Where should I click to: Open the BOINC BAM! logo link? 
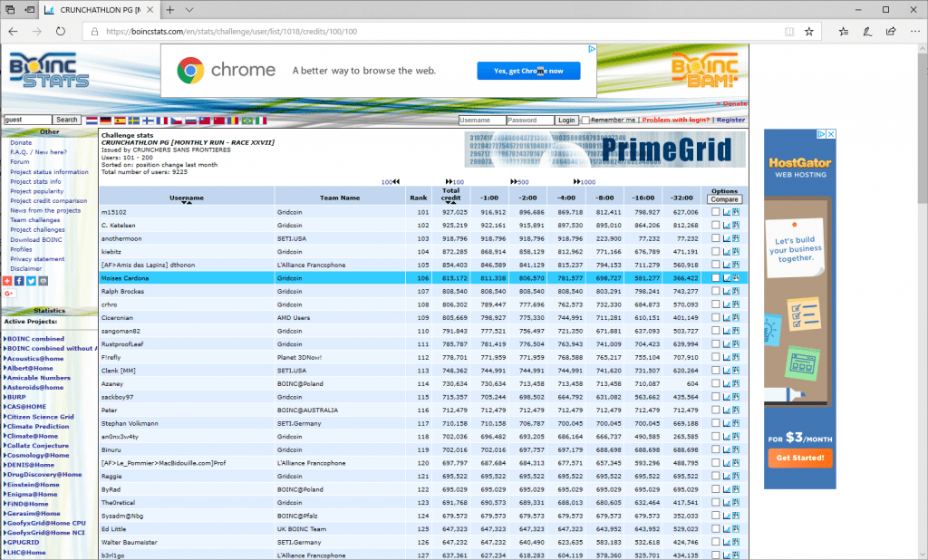705,71
